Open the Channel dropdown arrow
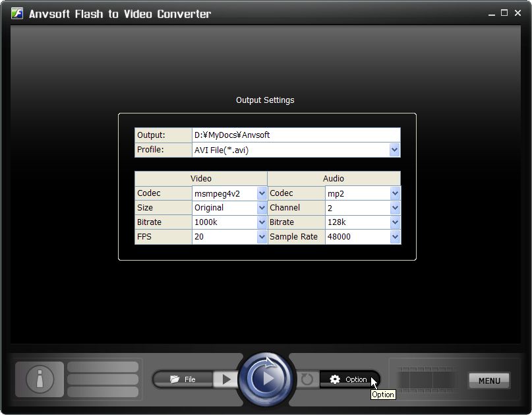Viewport: 532px width, 415px height. pos(395,208)
